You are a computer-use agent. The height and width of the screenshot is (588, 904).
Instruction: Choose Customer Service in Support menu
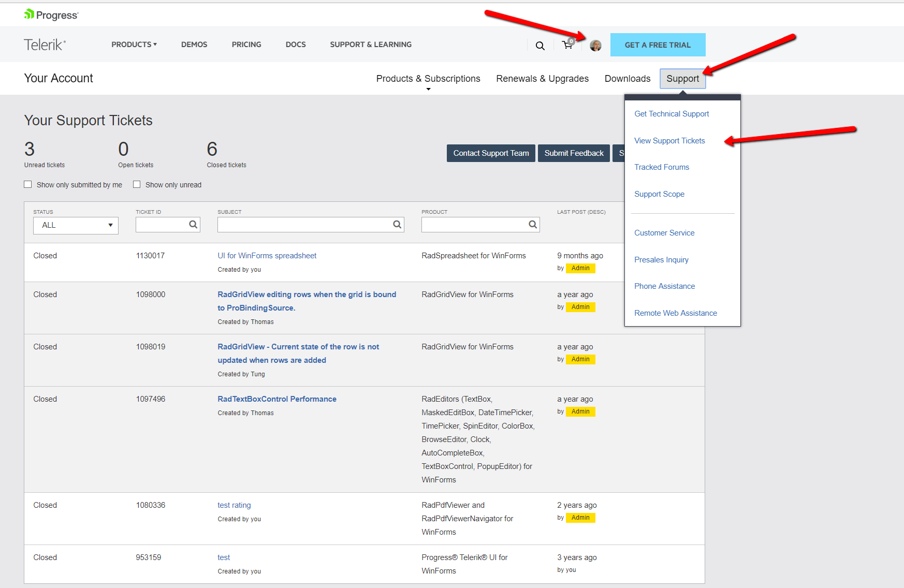[664, 233]
